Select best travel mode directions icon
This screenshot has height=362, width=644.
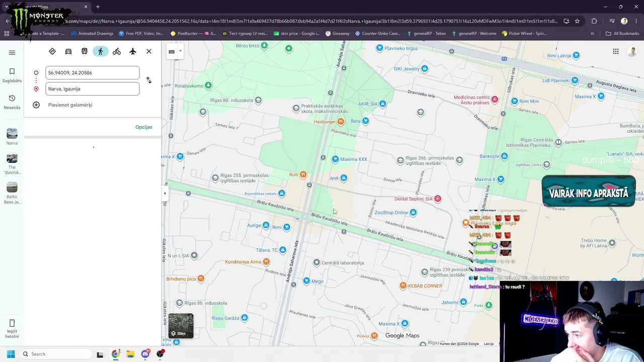pos(52,51)
